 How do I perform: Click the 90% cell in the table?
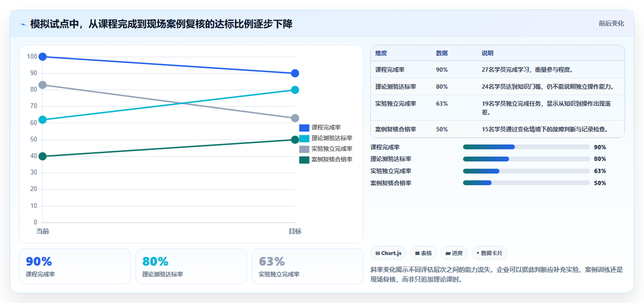pos(442,70)
